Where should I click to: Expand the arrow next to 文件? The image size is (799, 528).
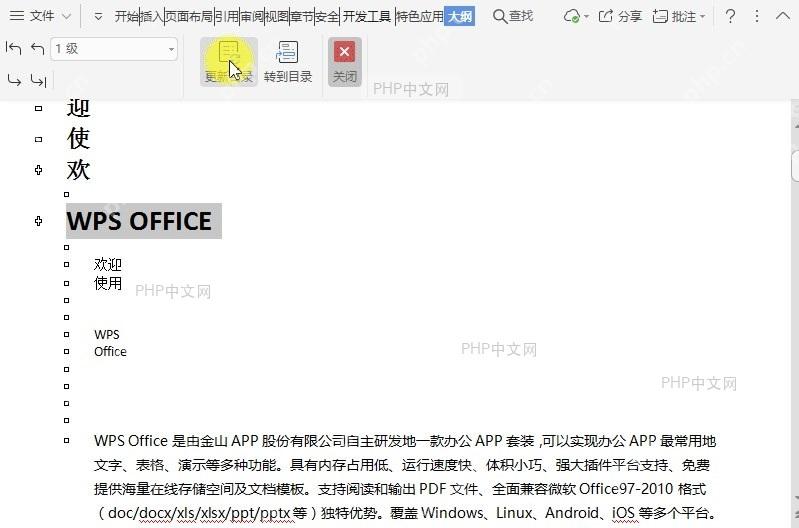(x=66, y=16)
